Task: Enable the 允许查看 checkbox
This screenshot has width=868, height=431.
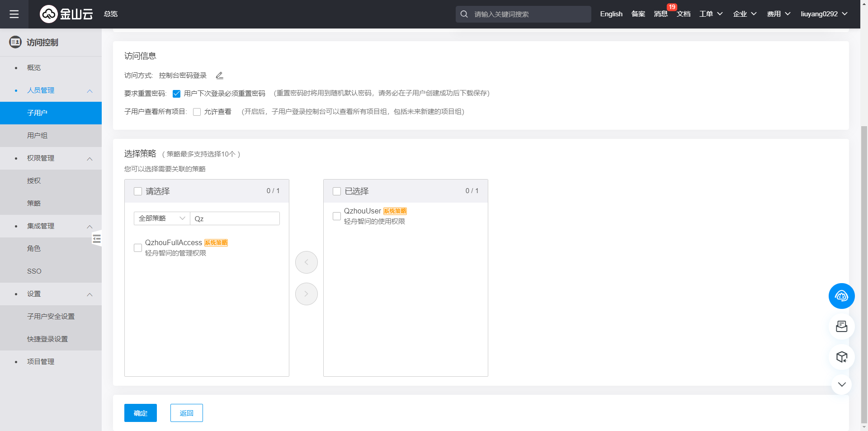Action: tap(197, 112)
